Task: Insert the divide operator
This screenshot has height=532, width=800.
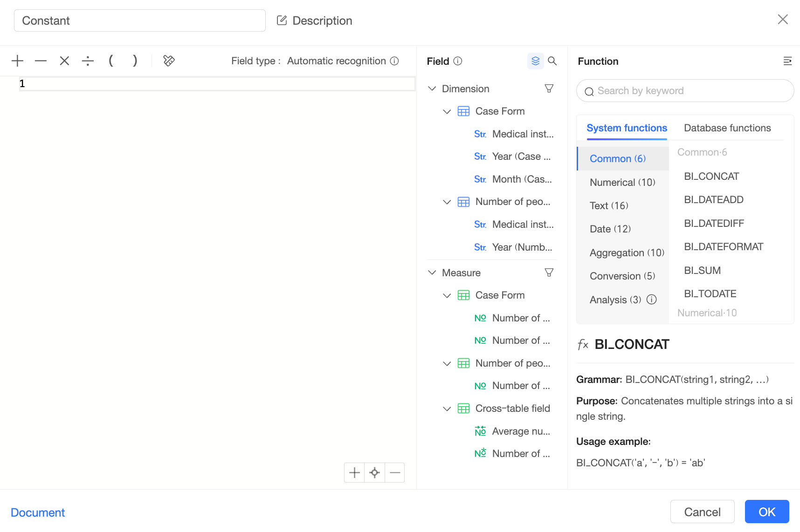Action: click(88, 61)
